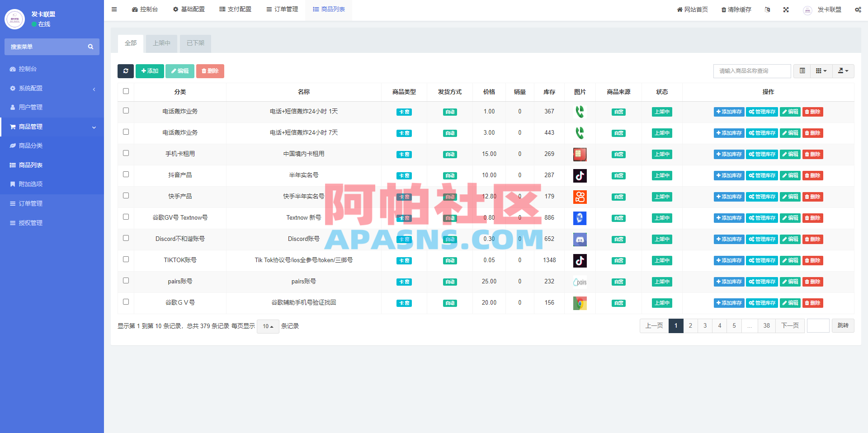
Task: Open the settings gear at top right
Action: point(858,9)
